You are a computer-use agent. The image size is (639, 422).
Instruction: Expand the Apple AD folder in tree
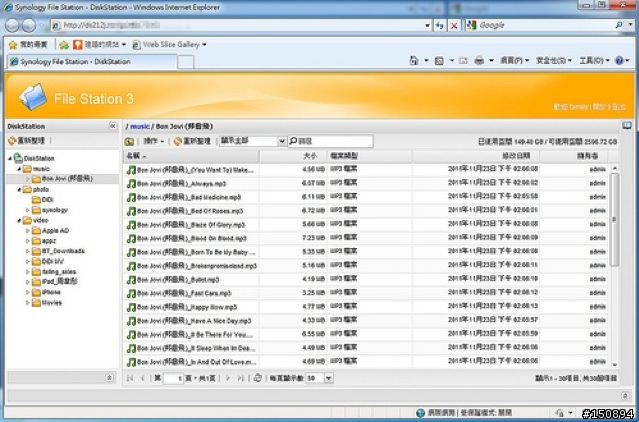[28, 231]
